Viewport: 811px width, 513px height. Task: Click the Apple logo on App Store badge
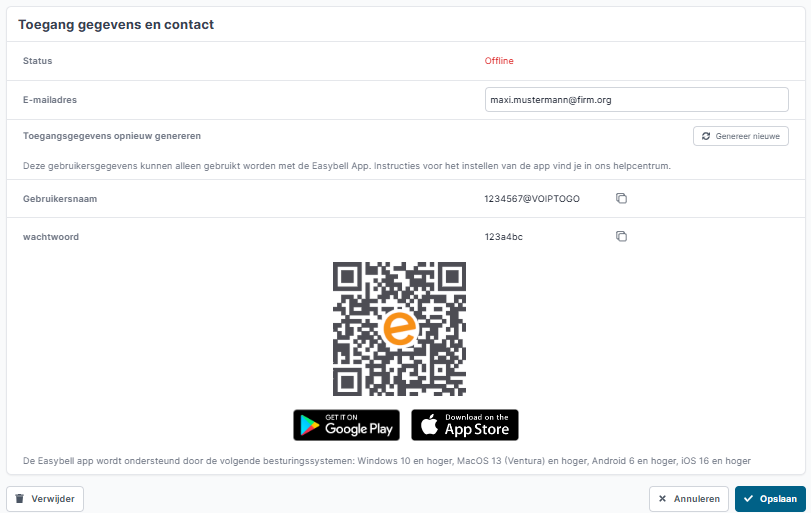(429, 425)
